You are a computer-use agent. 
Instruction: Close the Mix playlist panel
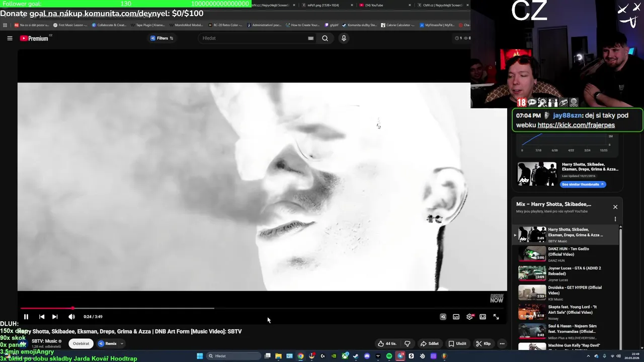[615, 207]
